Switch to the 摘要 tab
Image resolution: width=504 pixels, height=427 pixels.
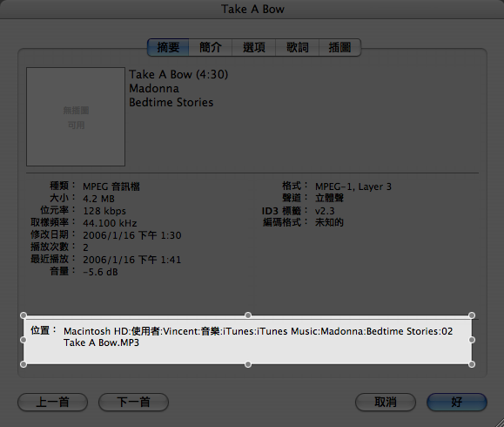coord(168,48)
